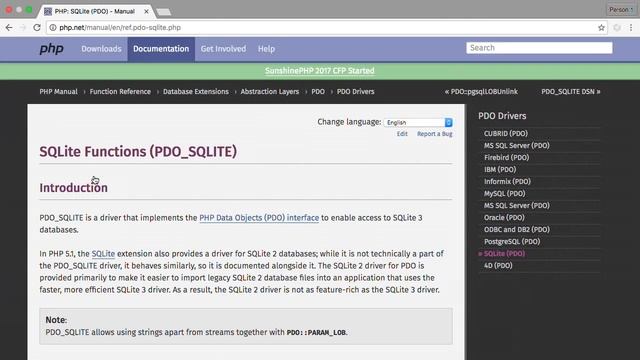Focus the php.net Search field
Image resolution: width=640 pixels, height=360 pixels.
[539, 48]
